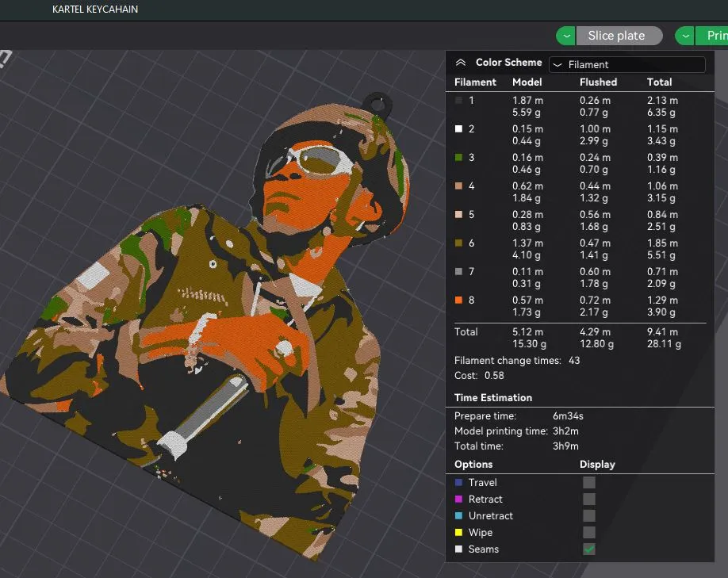
Task: Click total model length 5.12 m
Action: (x=527, y=332)
